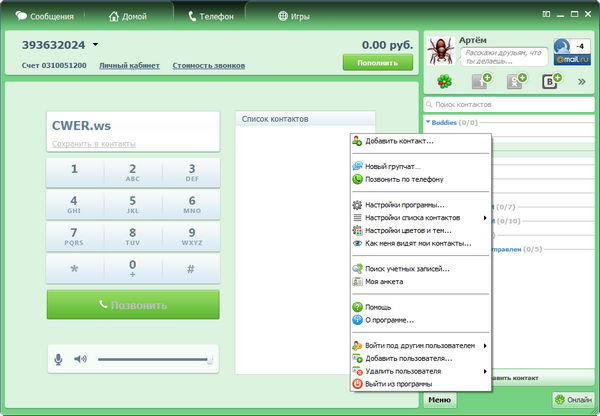Expand more accounts double chevron
600x416 pixels.
(582, 82)
